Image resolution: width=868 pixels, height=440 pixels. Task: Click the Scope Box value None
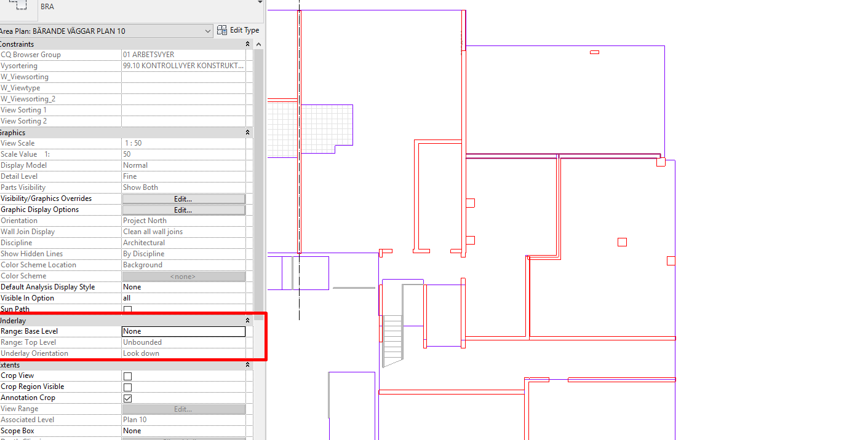click(183, 430)
